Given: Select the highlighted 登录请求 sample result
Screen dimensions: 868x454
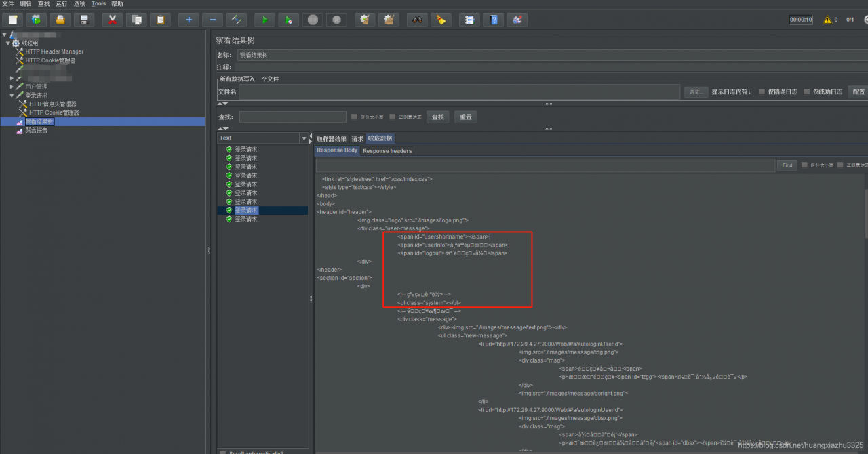Looking at the screenshot, I should coord(246,210).
